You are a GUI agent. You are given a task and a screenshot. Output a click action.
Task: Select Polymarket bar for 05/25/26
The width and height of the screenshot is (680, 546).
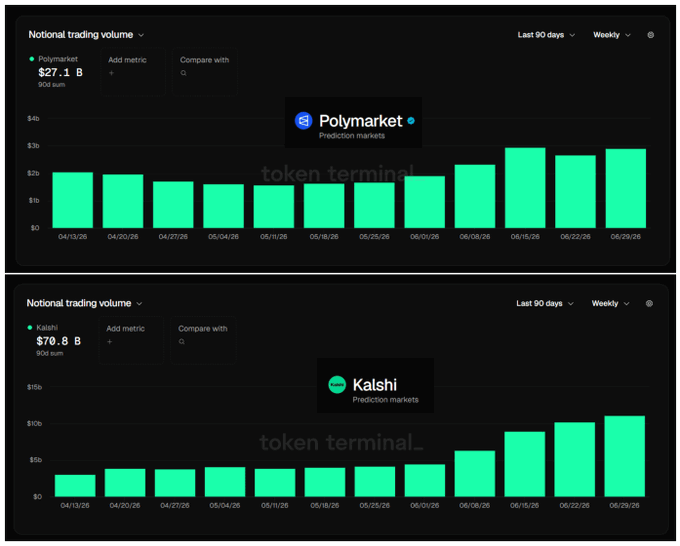coord(375,205)
